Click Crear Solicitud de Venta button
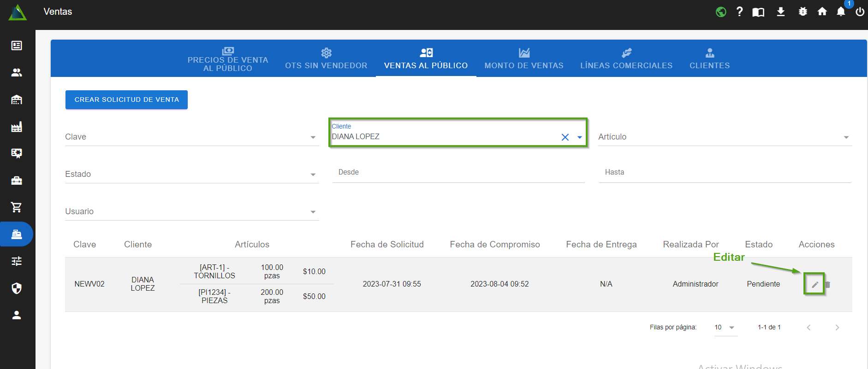The width and height of the screenshot is (868, 369). pos(126,100)
